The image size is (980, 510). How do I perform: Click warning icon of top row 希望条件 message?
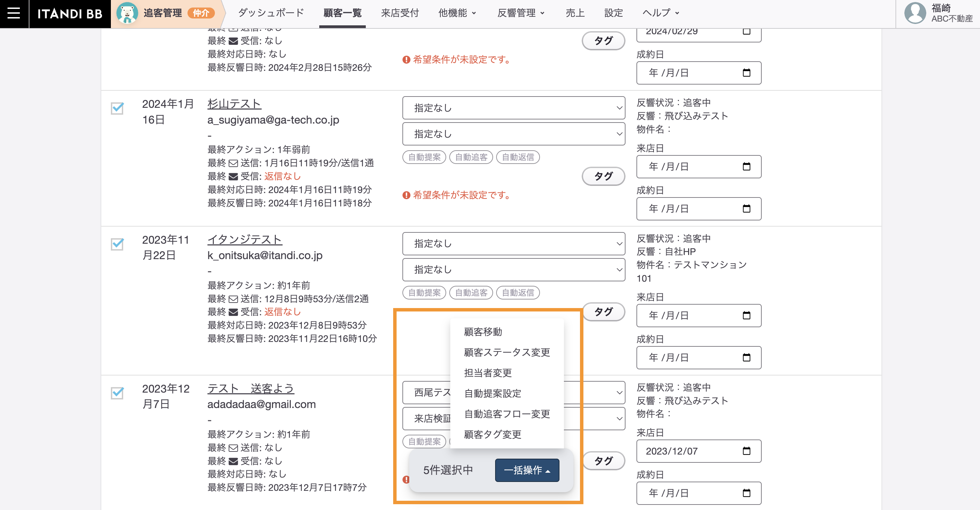[406, 60]
